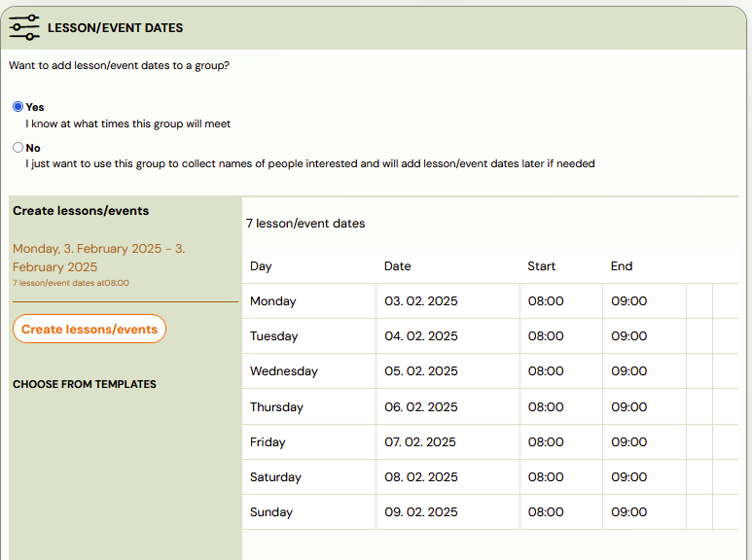752x560 pixels.
Task: Select the Sunday row day cell
Action: [x=308, y=512]
